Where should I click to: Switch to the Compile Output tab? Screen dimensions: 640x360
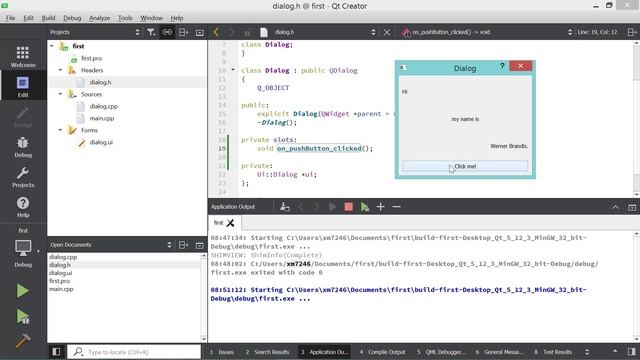pyautogui.click(x=382, y=352)
